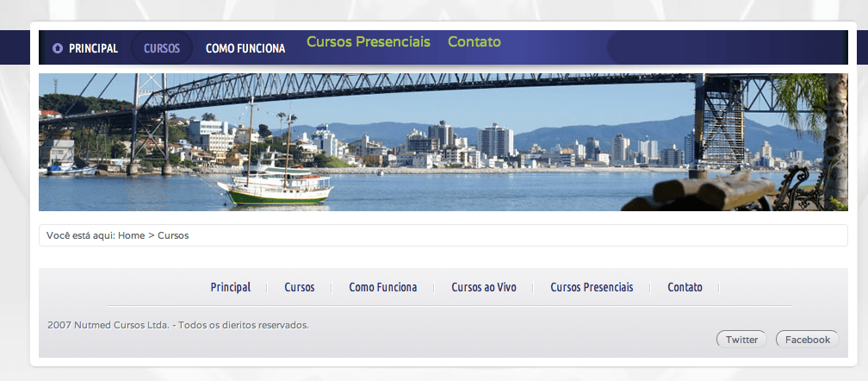Open Principal in the top navigation bar
The image size is (868, 381).
[x=93, y=48]
